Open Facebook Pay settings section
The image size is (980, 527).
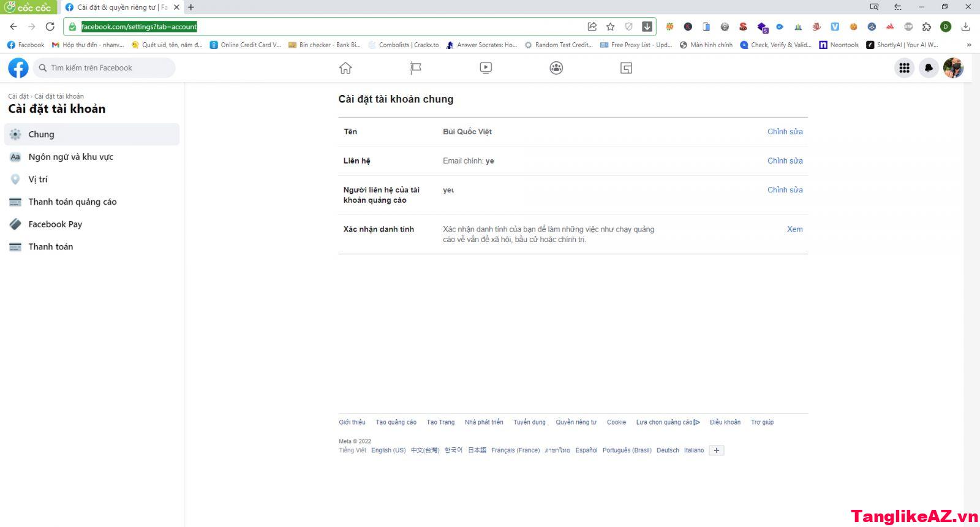point(55,224)
